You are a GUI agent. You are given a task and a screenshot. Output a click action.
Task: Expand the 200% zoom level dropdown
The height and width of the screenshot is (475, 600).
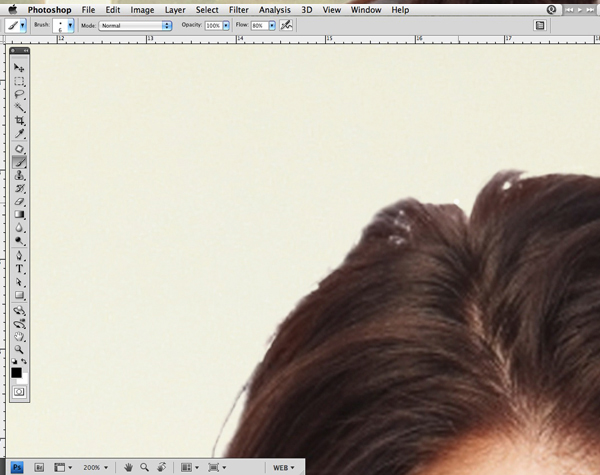pyautogui.click(x=93, y=467)
